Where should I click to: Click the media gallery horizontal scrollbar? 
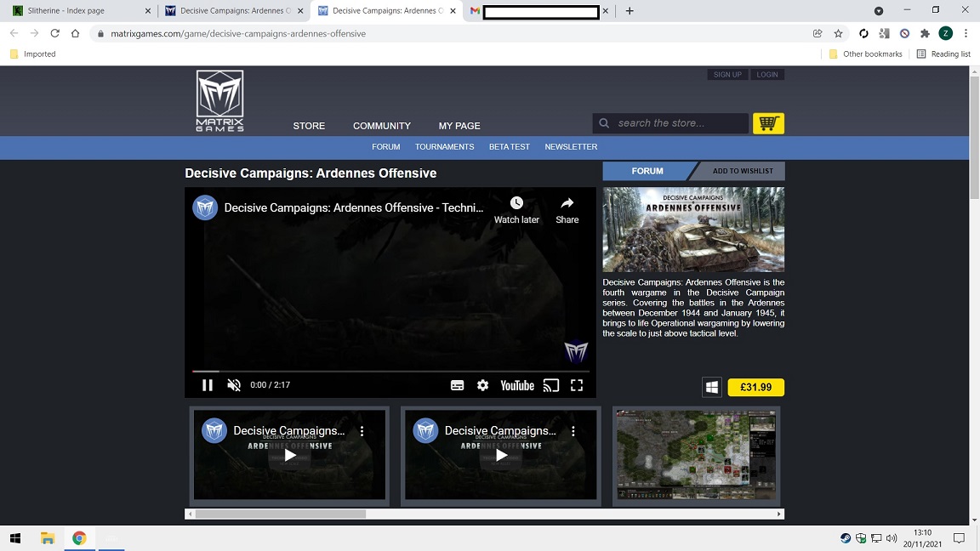coord(281,514)
